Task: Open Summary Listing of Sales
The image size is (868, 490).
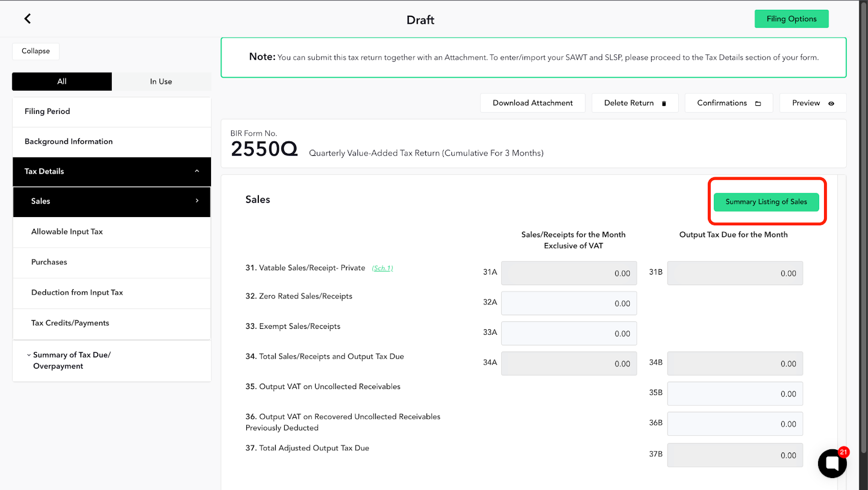Action: click(766, 202)
